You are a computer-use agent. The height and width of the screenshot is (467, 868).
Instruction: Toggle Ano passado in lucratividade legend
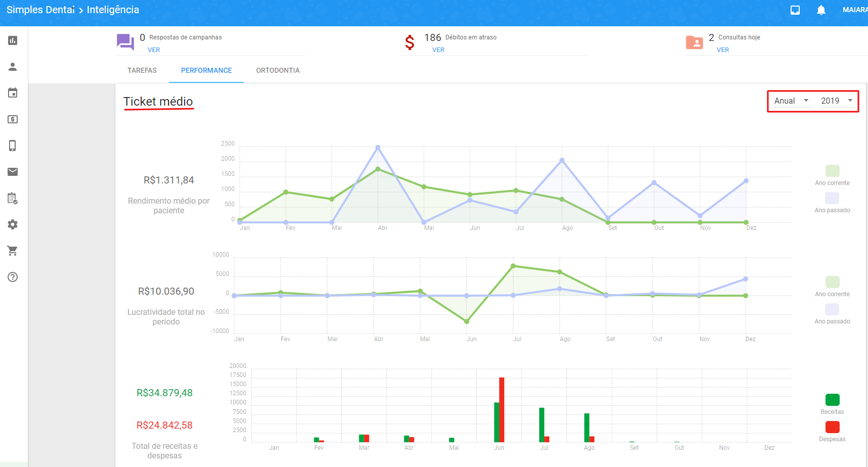pos(832,309)
